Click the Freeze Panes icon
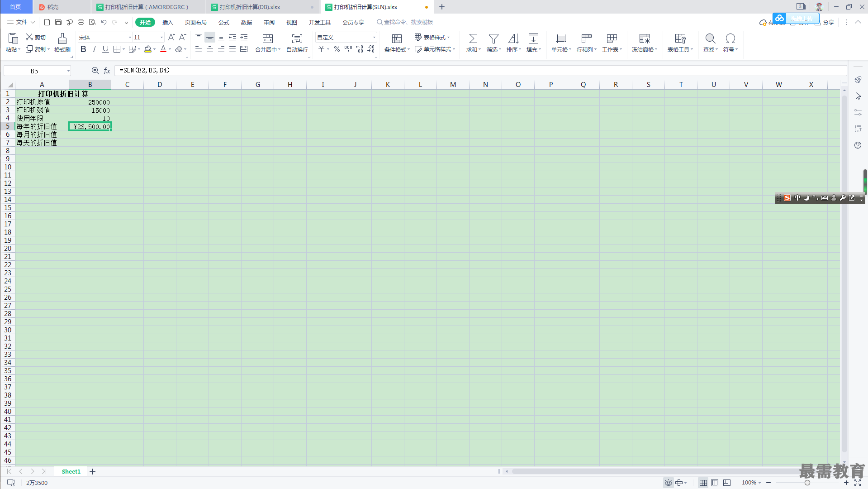This screenshot has width=868, height=489. click(645, 38)
